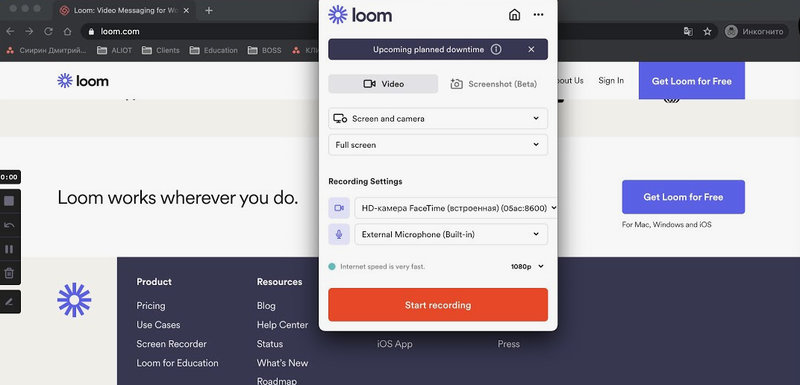Go back in browser history
800x385 pixels.
[10, 32]
